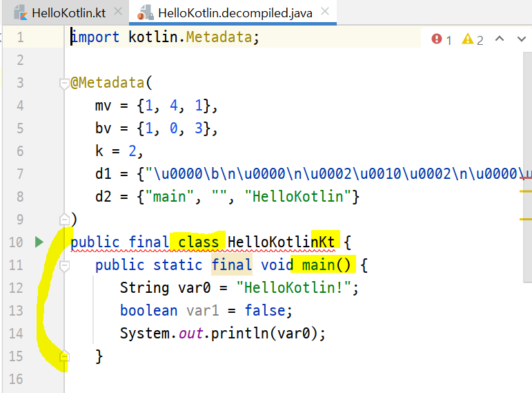The image size is (532, 393).
Task: Click the greyed 'var1' variable on line 13
Action: (x=203, y=310)
